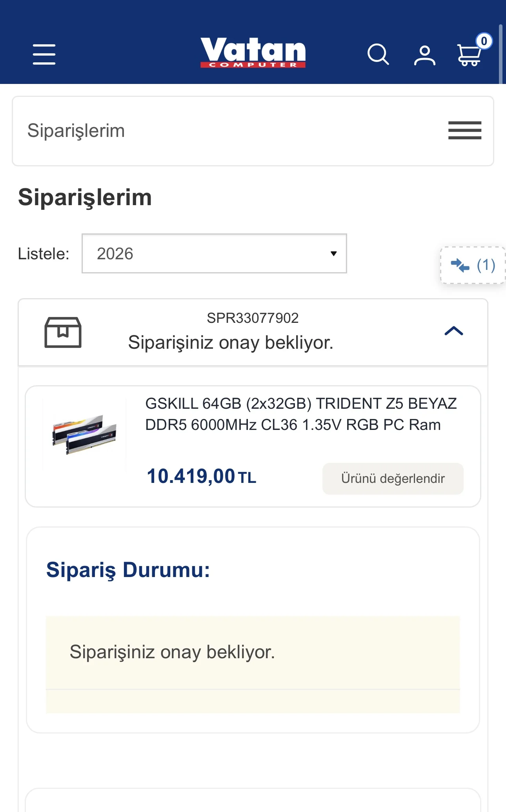The width and height of the screenshot is (506, 812).
Task: Open the 2026 year Listele dropdown
Action: point(214,253)
